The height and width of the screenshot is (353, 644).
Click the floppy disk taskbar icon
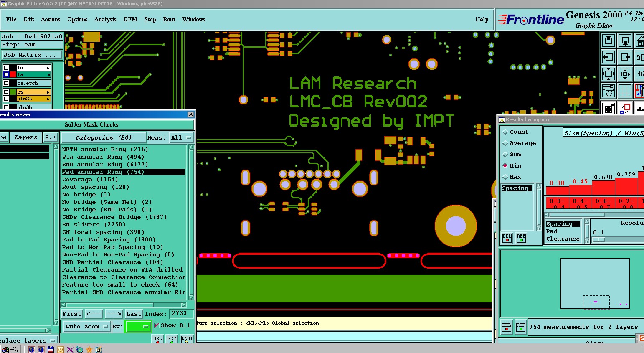point(51,350)
